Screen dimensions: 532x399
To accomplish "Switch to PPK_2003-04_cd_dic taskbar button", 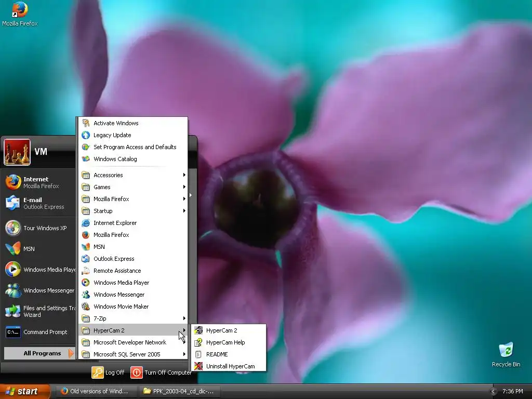I will click(x=180, y=391).
